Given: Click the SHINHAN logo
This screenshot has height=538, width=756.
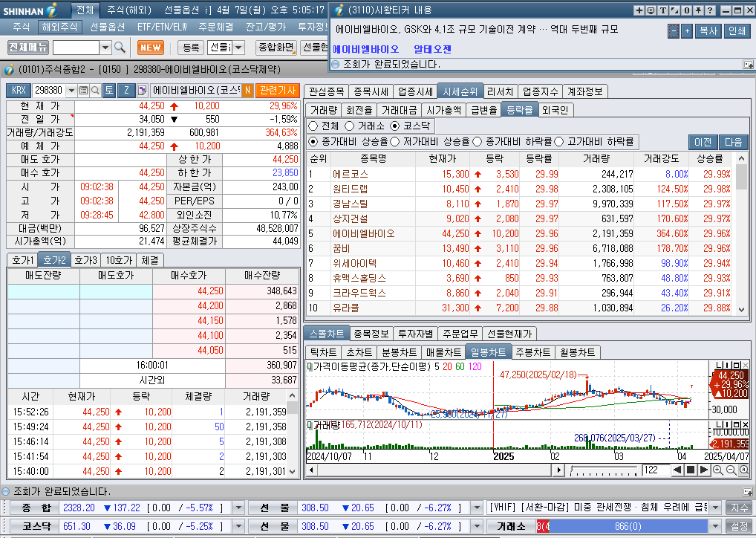Looking at the screenshot, I should pyautogui.click(x=30, y=10).
